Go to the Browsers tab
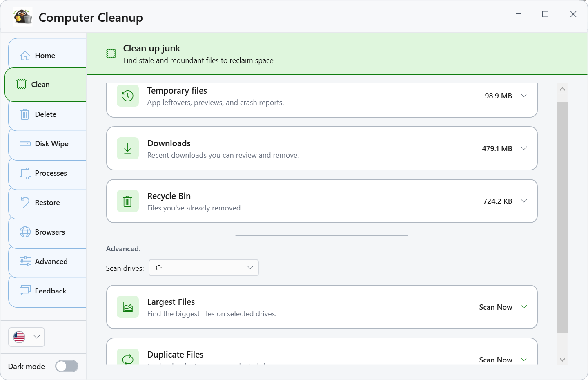The image size is (588, 380). (x=47, y=232)
